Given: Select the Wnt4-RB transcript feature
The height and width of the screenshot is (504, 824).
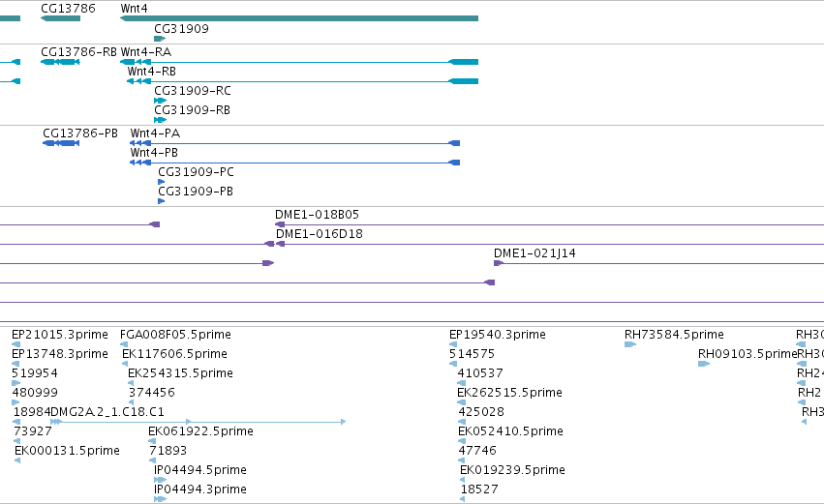Looking at the screenshot, I should (x=303, y=81).
